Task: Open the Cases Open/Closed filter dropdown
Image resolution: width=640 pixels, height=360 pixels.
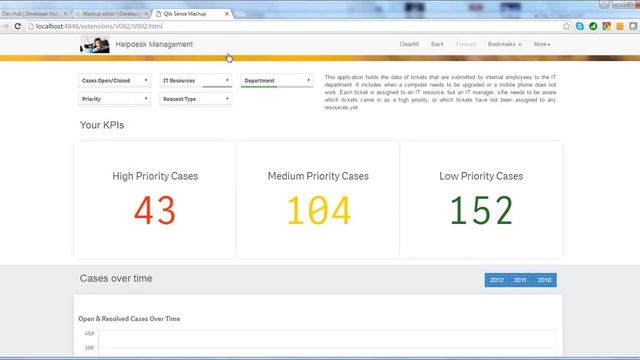Action: point(115,81)
